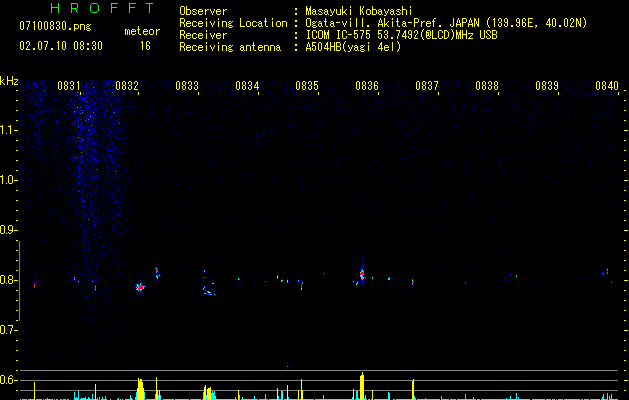Image resolution: width=629 pixels, height=400 pixels.
Task: Click the 0832 time marker
Action: [127, 85]
